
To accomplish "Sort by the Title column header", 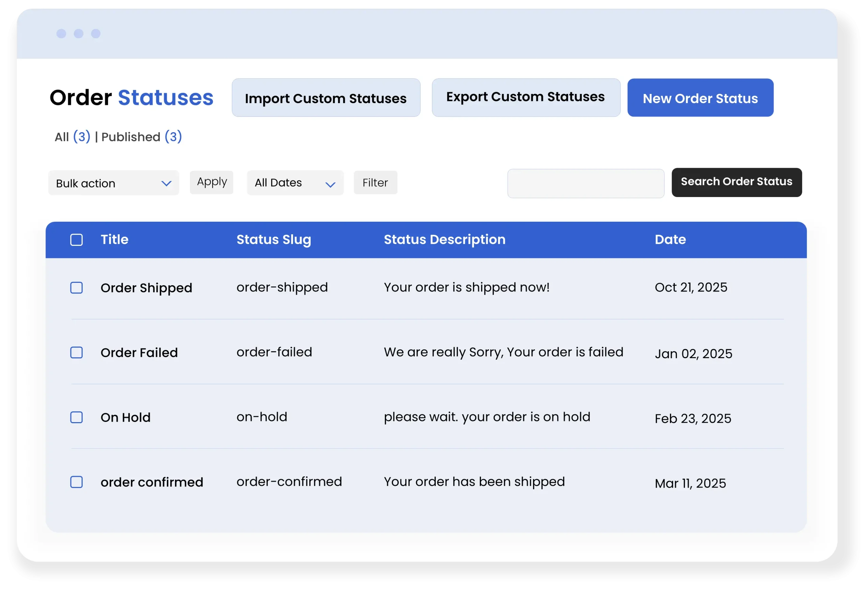I will click(x=114, y=239).
